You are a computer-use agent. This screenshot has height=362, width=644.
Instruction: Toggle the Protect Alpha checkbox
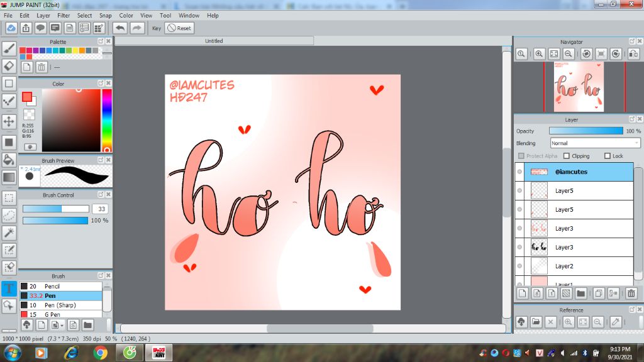click(x=521, y=156)
